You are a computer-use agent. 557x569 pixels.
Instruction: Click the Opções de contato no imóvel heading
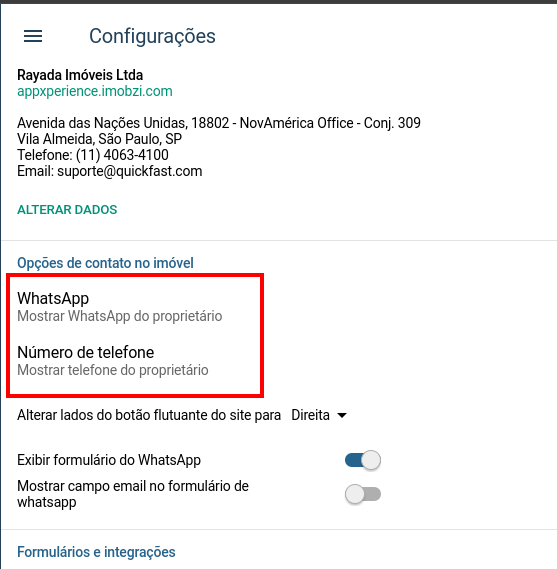(x=105, y=263)
